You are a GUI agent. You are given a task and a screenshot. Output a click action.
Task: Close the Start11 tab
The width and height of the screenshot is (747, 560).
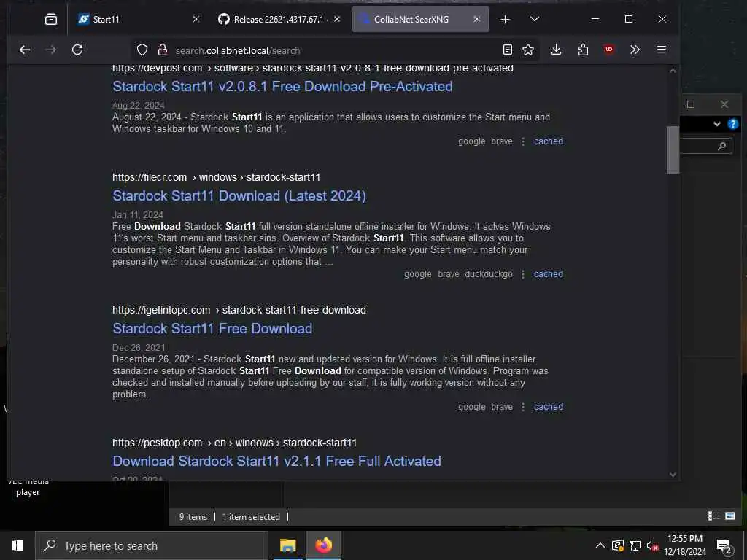196,19
